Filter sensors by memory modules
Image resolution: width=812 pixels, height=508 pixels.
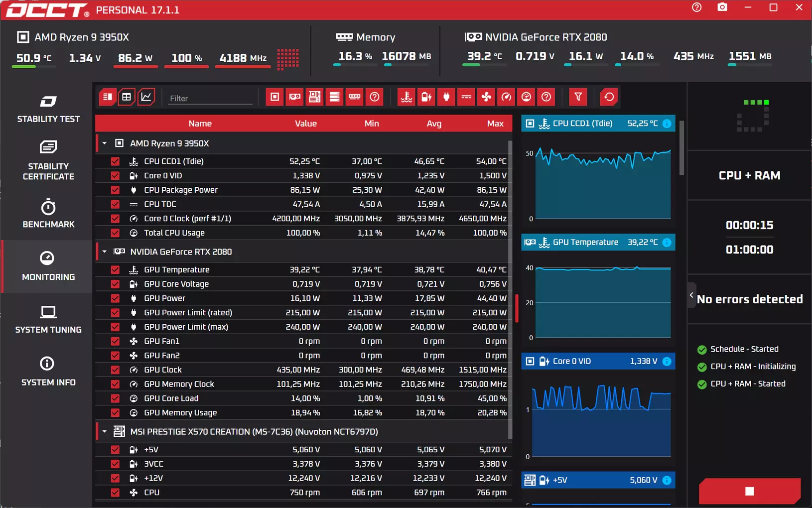[x=355, y=97]
